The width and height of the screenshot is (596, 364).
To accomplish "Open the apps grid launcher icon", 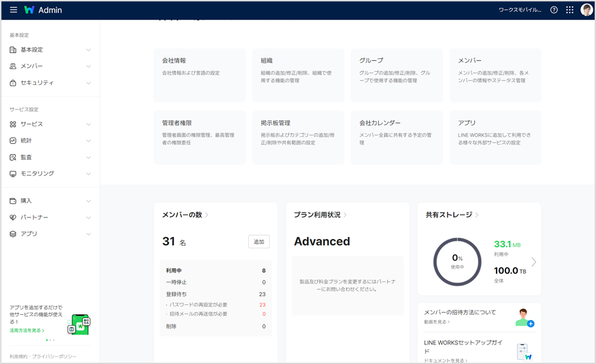I will pyautogui.click(x=570, y=10).
